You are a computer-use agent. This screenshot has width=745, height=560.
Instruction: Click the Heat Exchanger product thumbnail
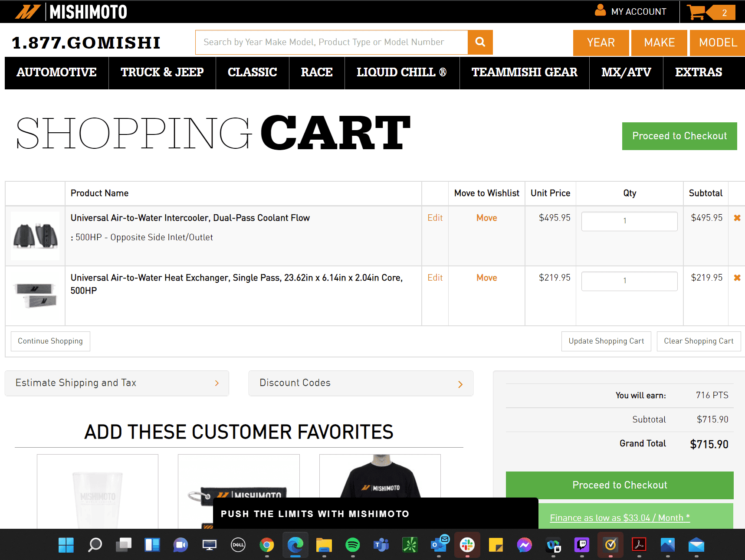tap(35, 295)
